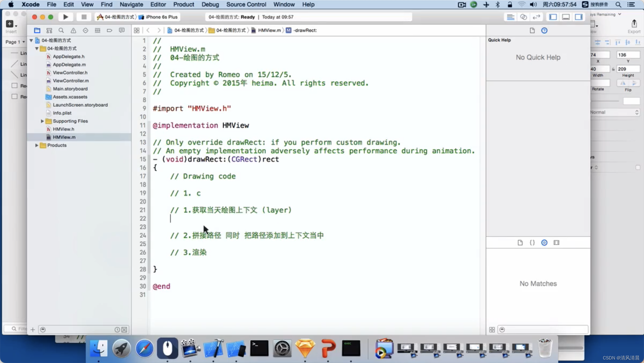Click on line 22 input field

coord(170,218)
